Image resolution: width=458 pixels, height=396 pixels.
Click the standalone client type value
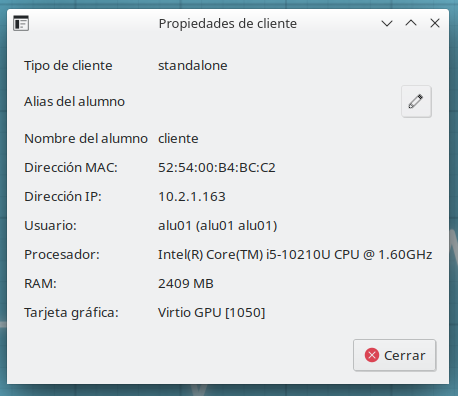coord(193,65)
